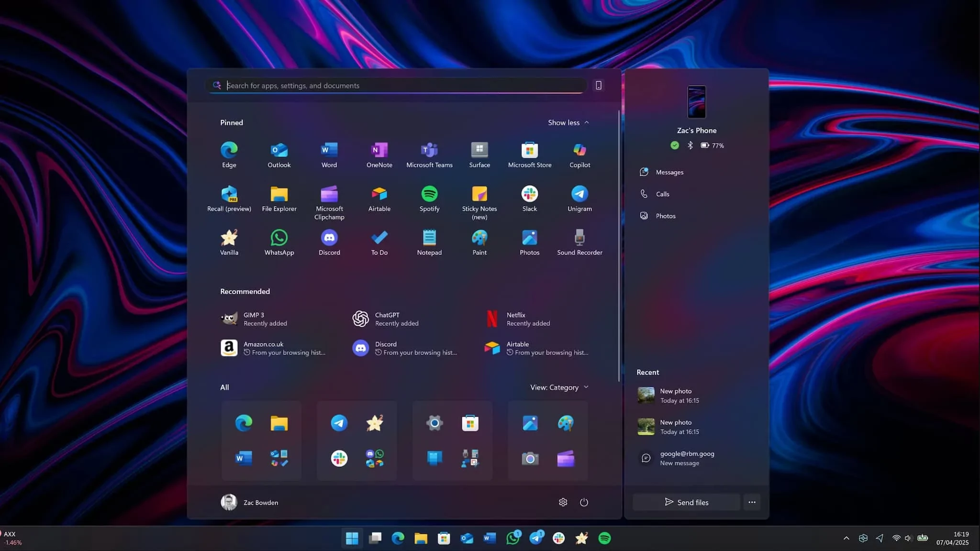
Task: Click the Send files button
Action: click(686, 502)
